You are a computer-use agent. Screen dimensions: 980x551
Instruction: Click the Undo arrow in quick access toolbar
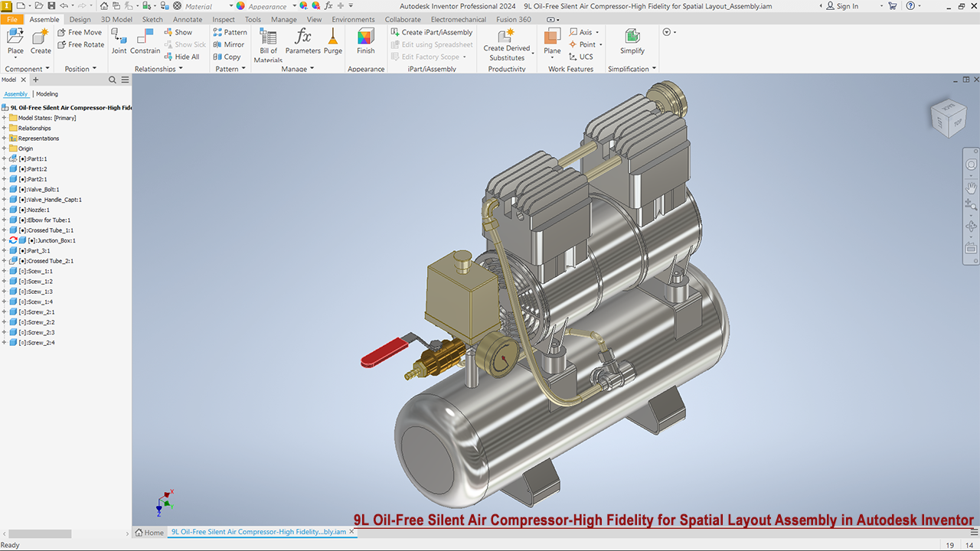(x=64, y=6)
